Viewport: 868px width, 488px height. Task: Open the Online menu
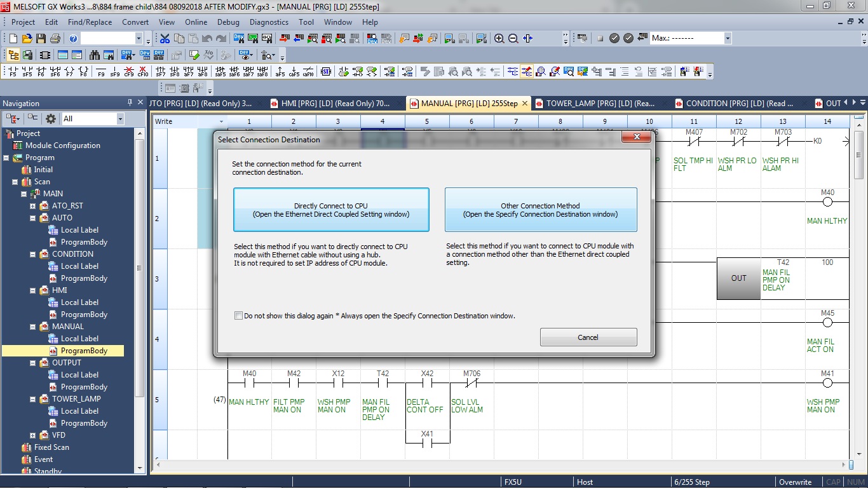196,22
